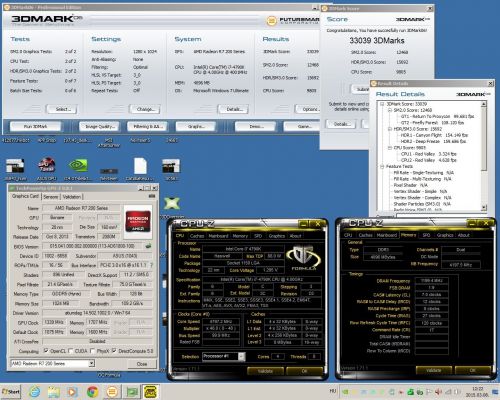Open the white text file desktop icon
Screen dimensions: 500x400
(x=140, y=166)
